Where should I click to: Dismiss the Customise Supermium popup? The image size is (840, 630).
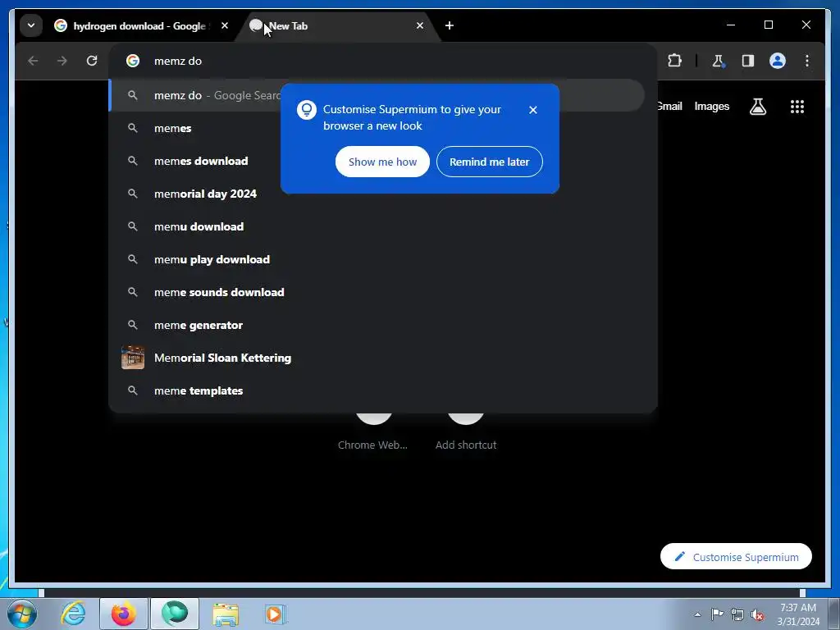click(x=532, y=110)
